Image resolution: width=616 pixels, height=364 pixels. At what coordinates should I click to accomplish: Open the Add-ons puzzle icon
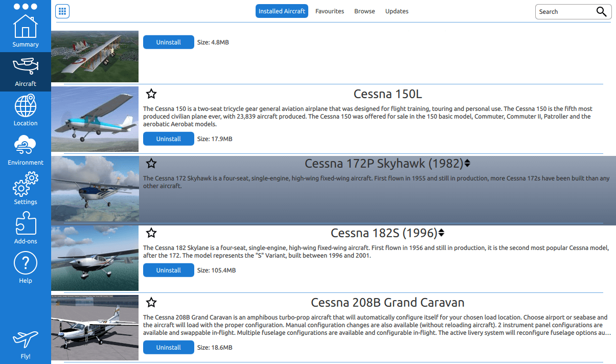point(26,224)
